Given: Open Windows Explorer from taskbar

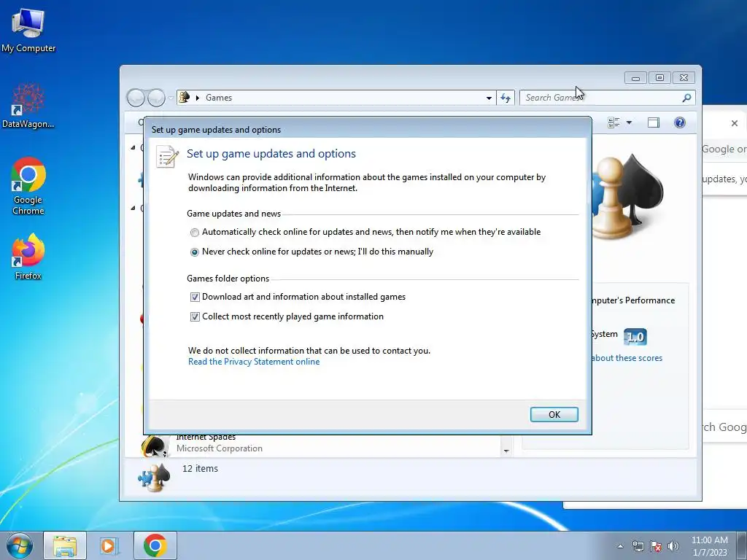Looking at the screenshot, I should [x=65, y=545].
